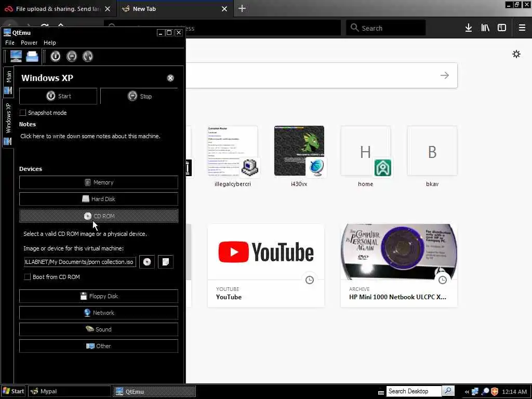The image size is (532, 399).
Task: Browse for CD image file icon button
Action: click(x=166, y=262)
